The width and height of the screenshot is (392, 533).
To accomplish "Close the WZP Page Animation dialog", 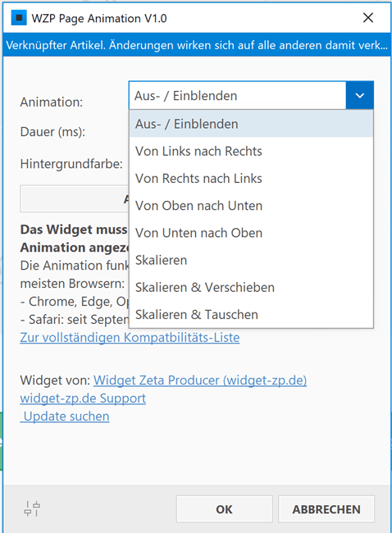I will coord(368,18).
